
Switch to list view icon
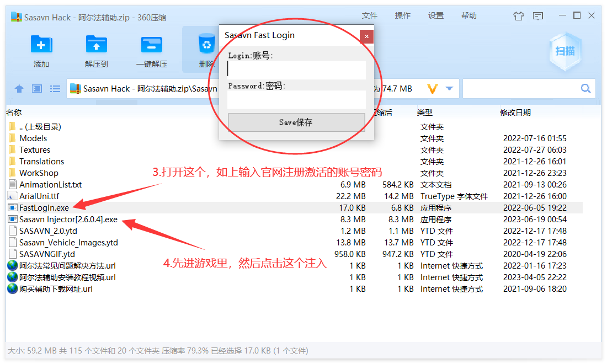55,89
